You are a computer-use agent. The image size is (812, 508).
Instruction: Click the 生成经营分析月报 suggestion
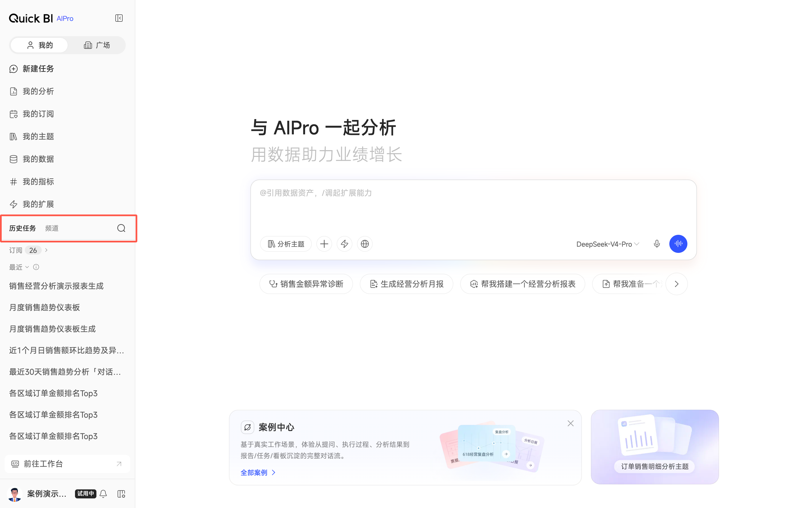[x=406, y=284]
